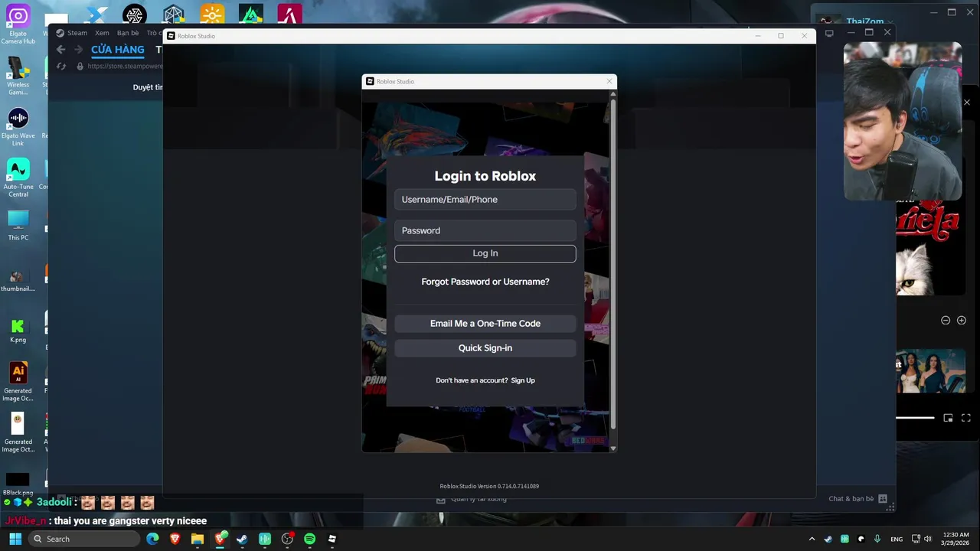Viewport: 980px width, 551px height.
Task: Select the BBlack.png desktop file
Action: pos(18,484)
